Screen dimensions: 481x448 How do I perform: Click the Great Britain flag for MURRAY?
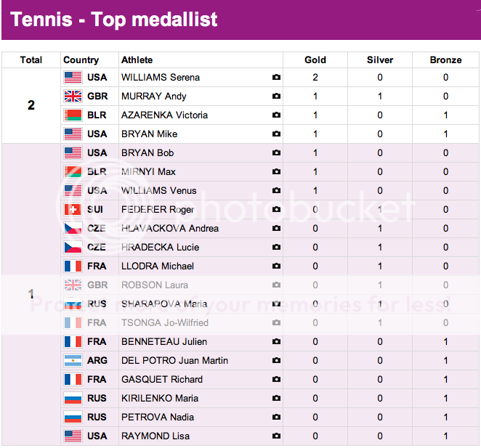click(x=73, y=96)
